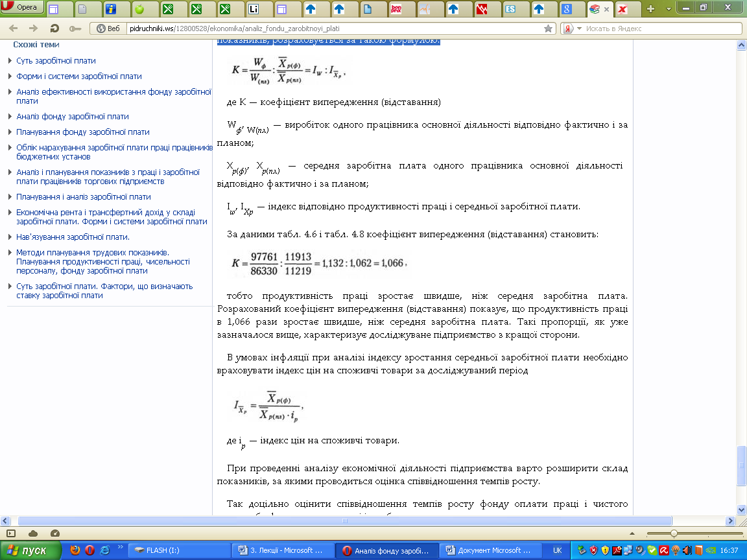
Task: Open tray speaker volume icon
Action: [687, 550]
